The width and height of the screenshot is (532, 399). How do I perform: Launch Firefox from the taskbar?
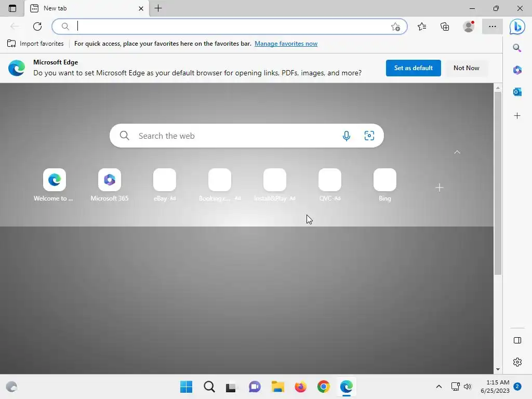pos(300,387)
